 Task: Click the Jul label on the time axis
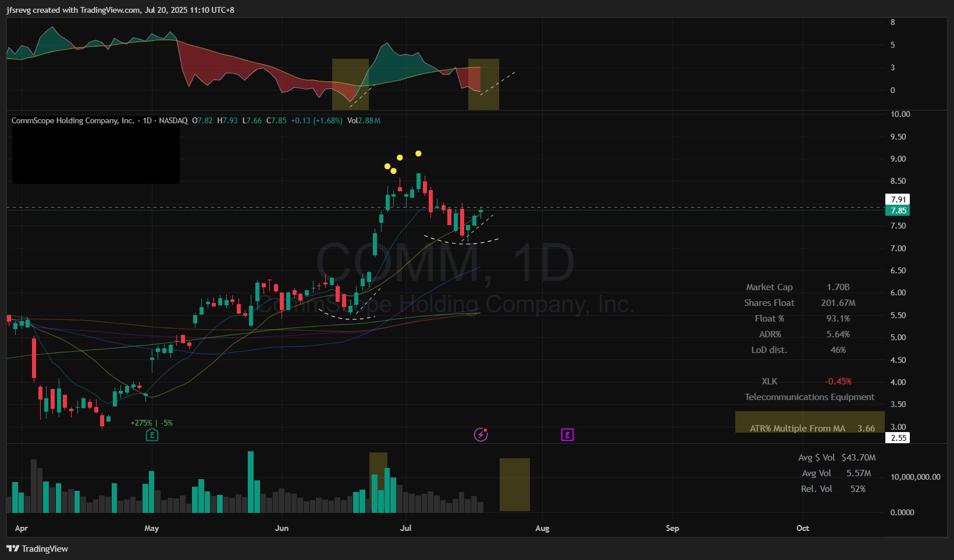406,528
